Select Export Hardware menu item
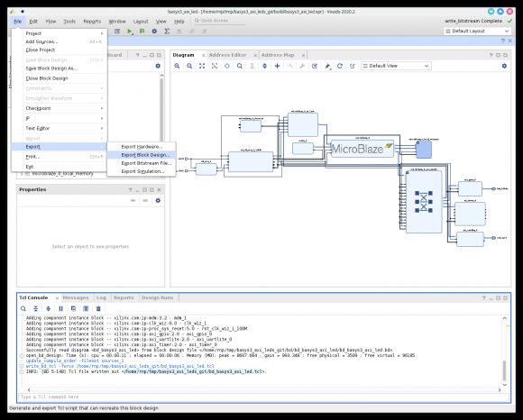Viewport: 523px width, 420px height. tap(142, 147)
